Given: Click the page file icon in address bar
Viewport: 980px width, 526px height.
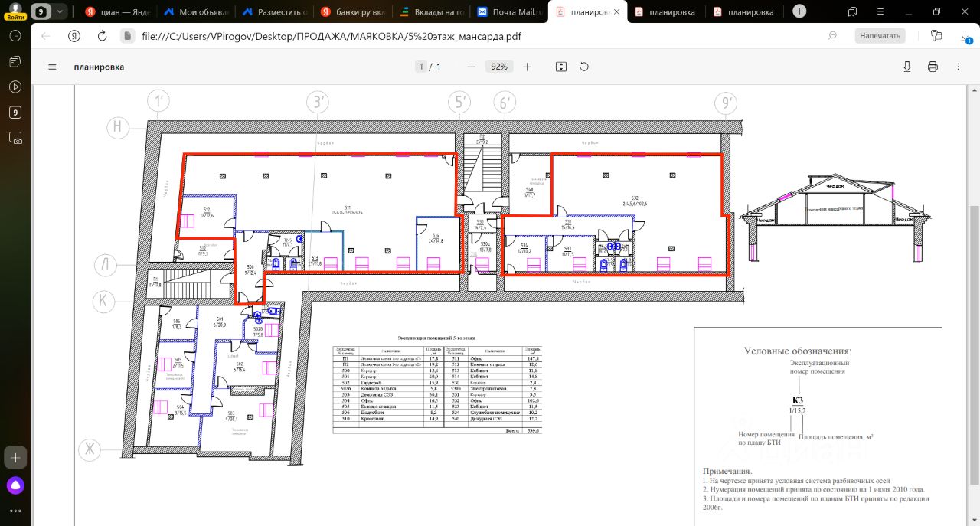Looking at the screenshot, I should (x=128, y=36).
